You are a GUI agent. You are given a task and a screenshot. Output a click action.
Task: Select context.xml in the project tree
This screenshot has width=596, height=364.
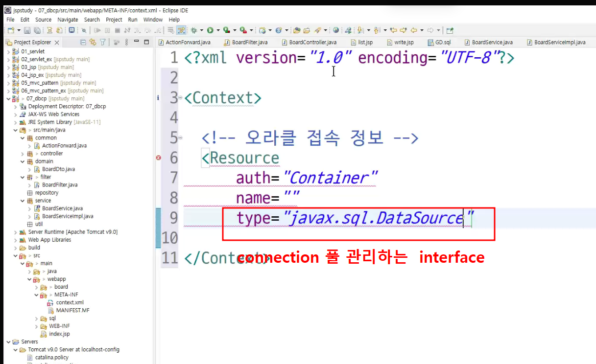point(70,302)
